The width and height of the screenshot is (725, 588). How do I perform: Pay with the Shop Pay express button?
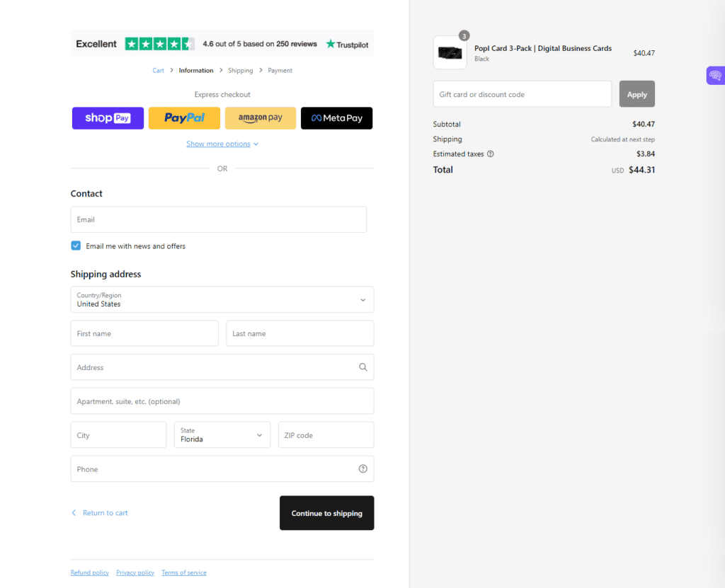click(x=108, y=118)
